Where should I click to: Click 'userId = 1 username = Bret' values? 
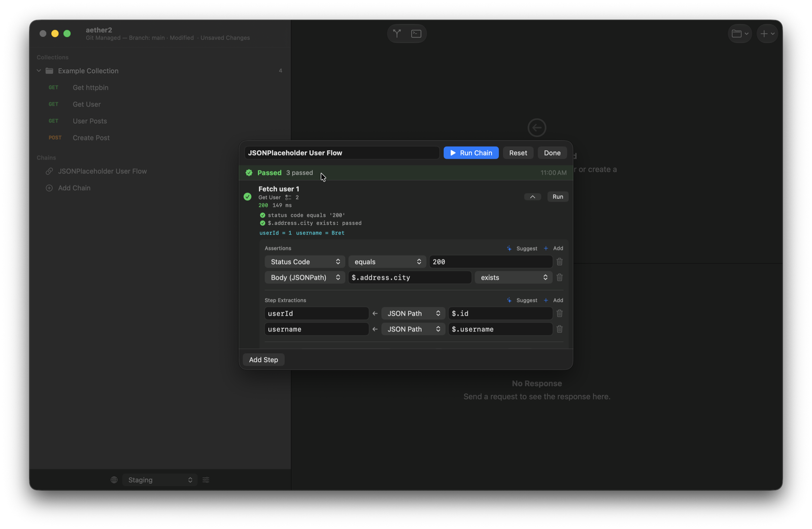[301, 233]
